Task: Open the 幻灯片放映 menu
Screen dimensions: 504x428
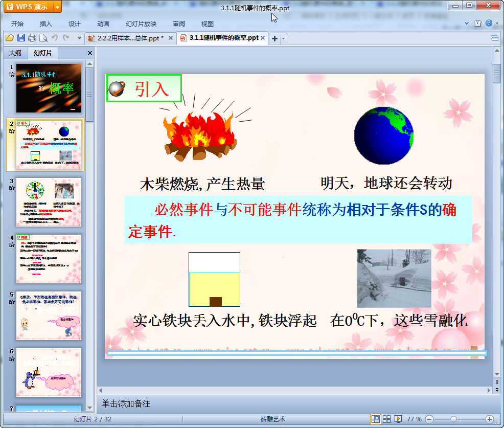Action: coord(141,24)
